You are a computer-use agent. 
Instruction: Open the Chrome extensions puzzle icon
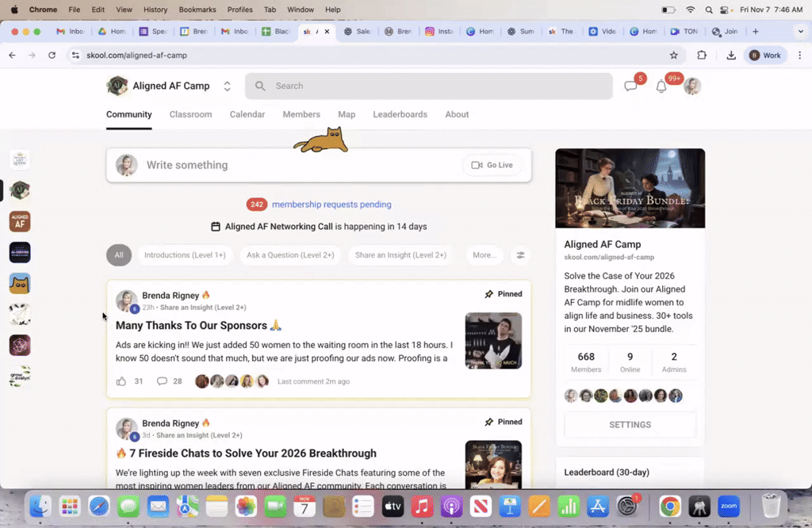(702, 55)
